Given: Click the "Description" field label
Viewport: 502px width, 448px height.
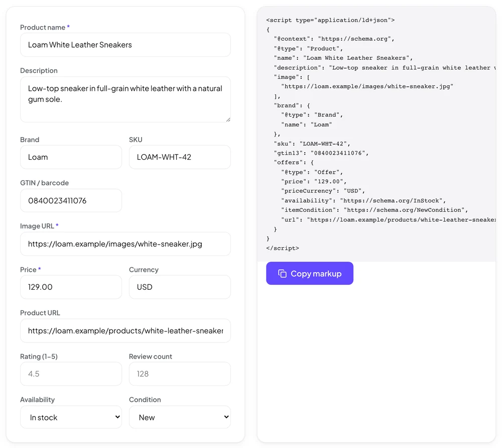Looking at the screenshot, I should 39,70.
